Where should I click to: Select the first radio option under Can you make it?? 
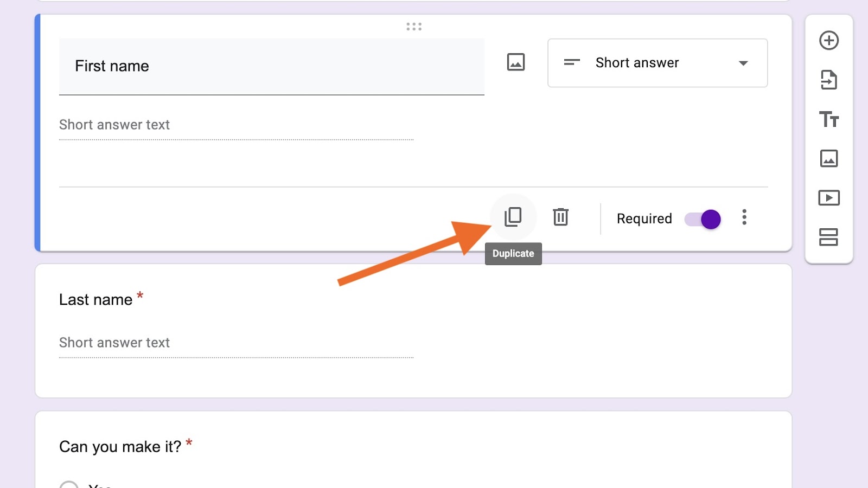click(69, 485)
